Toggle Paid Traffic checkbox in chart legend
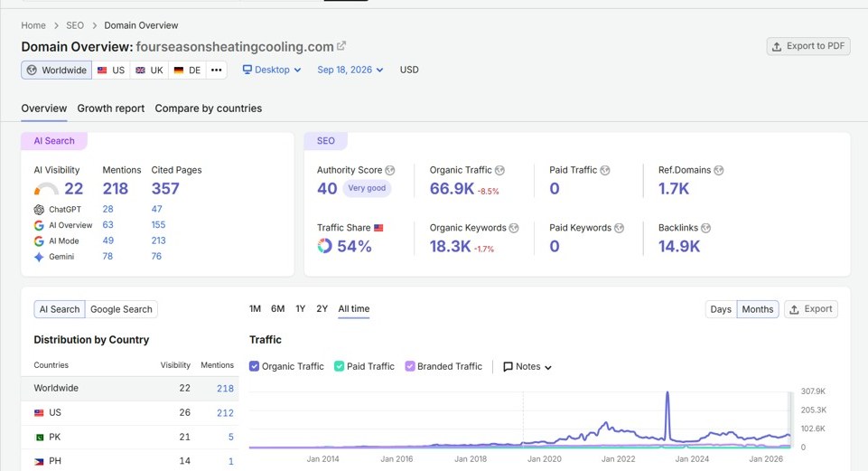 [340, 366]
